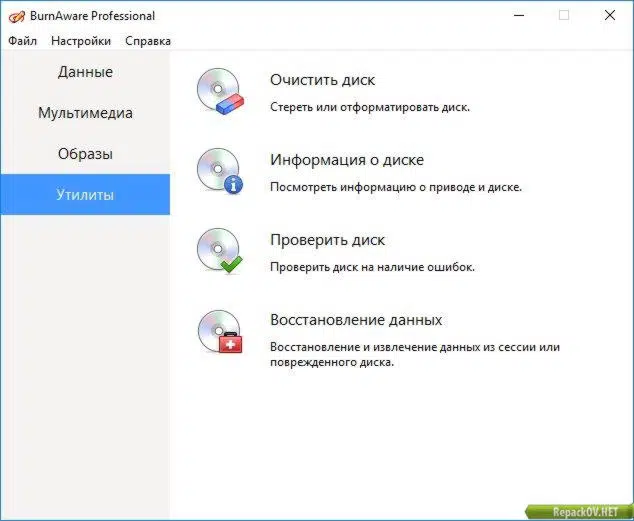Select the highlighted Утилиты category
The height and width of the screenshot is (521, 634).
point(85,194)
